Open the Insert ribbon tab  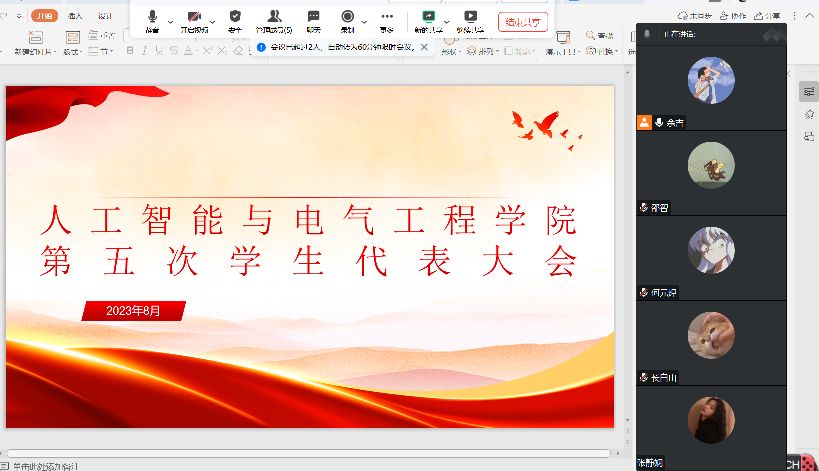(x=76, y=16)
